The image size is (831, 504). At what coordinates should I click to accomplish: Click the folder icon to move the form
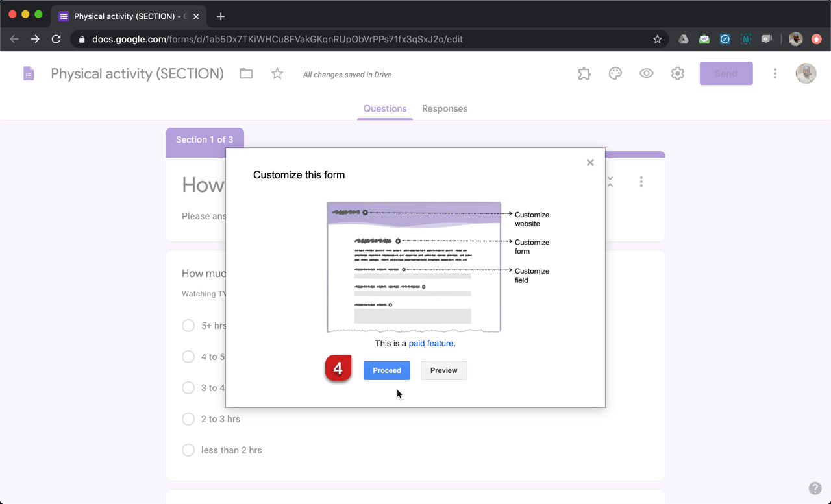point(245,73)
